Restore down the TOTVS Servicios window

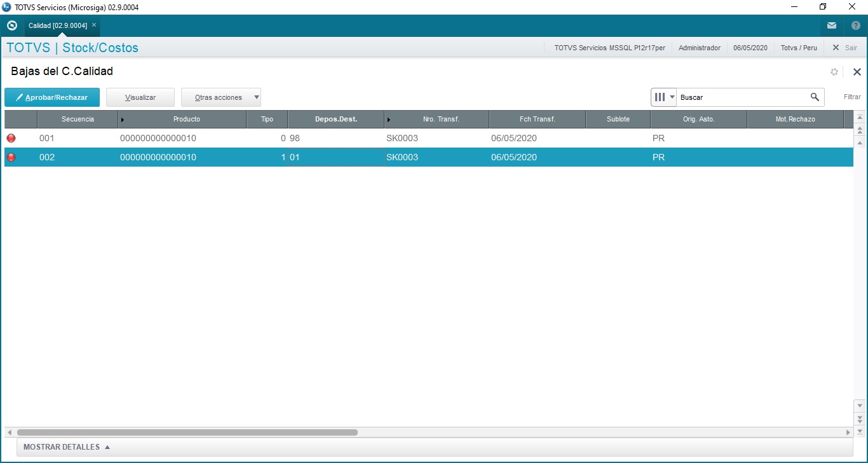[x=823, y=7]
